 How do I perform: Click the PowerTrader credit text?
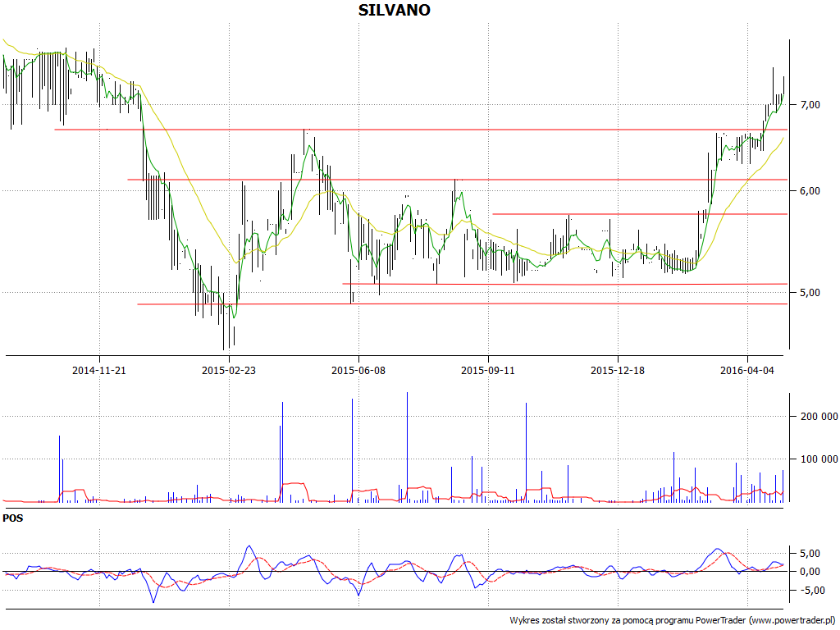(672, 620)
